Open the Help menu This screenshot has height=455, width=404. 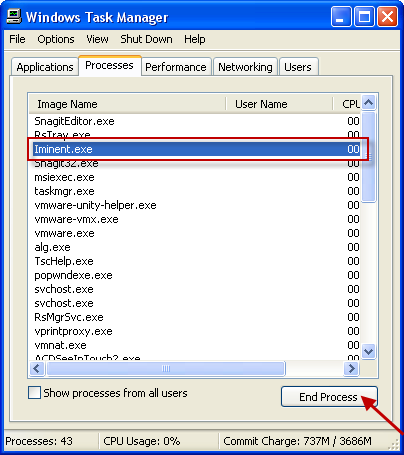point(195,39)
